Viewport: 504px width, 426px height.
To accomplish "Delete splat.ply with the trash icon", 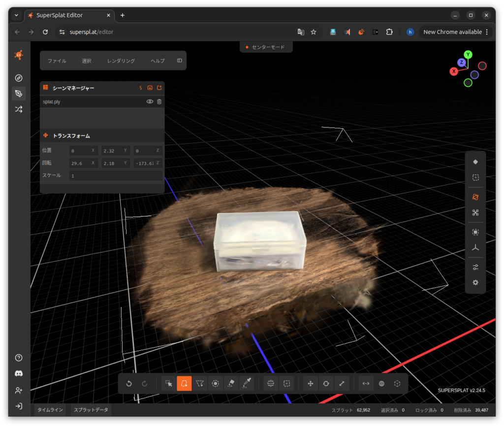I will point(159,102).
